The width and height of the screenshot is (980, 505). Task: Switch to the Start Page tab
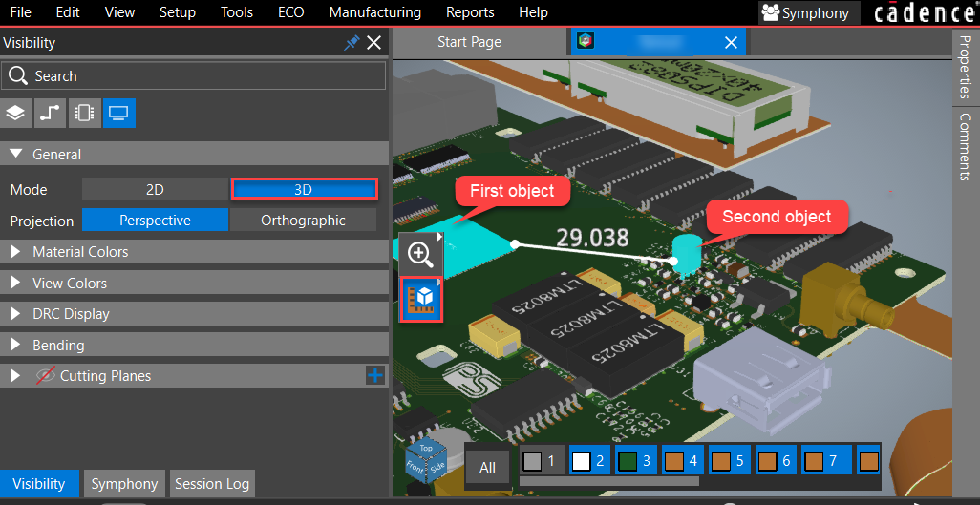click(469, 42)
